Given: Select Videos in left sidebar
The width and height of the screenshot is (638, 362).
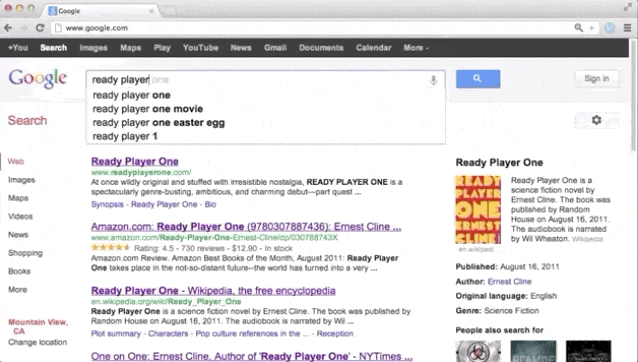Looking at the screenshot, I should (x=20, y=216).
